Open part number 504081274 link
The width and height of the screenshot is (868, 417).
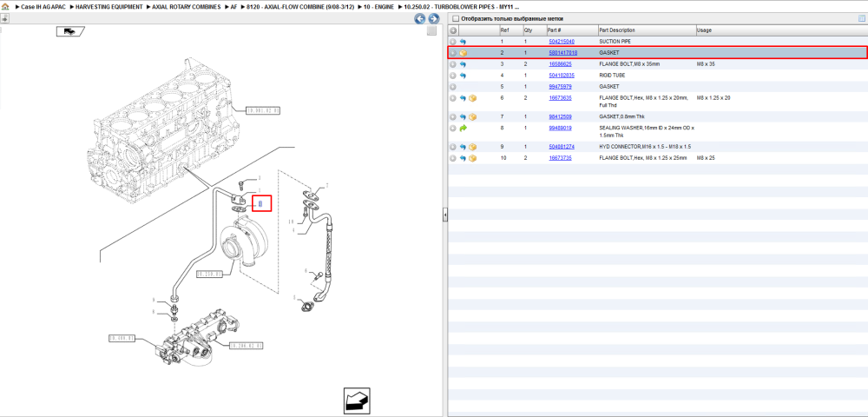click(x=562, y=147)
